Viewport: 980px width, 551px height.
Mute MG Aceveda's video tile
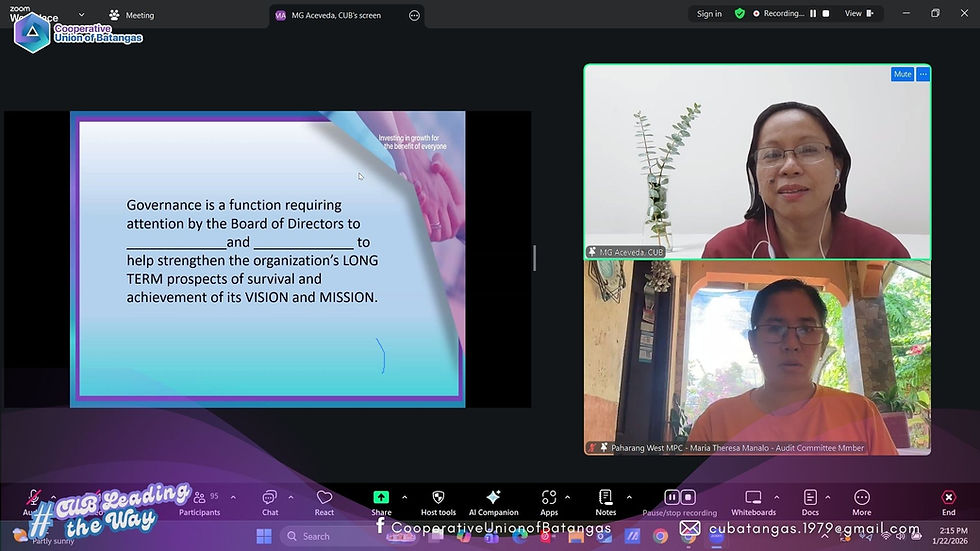pos(902,74)
